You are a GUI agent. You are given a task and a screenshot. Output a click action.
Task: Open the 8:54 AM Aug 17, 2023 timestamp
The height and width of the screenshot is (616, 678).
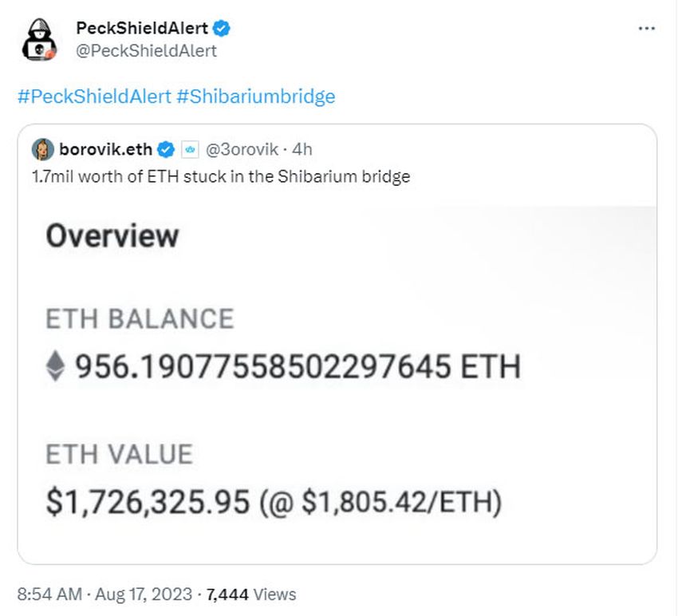104,594
